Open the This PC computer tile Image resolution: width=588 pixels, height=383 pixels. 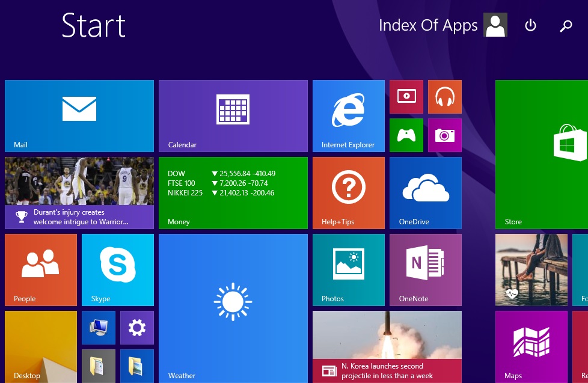98,328
